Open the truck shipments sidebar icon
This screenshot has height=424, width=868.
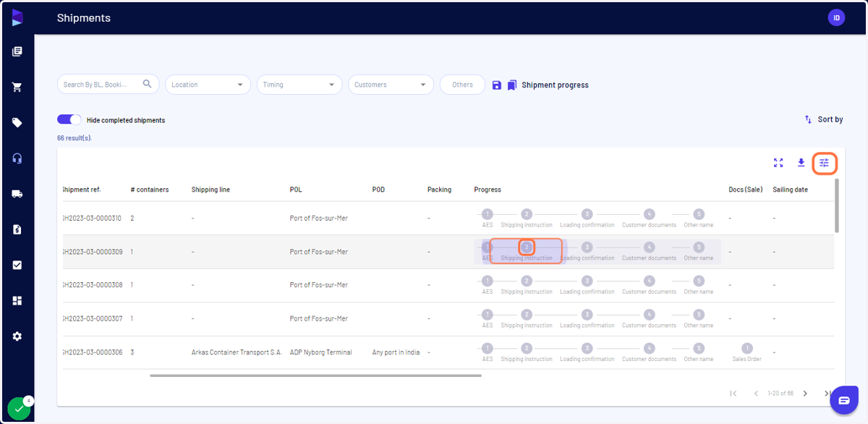tap(17, 194)
